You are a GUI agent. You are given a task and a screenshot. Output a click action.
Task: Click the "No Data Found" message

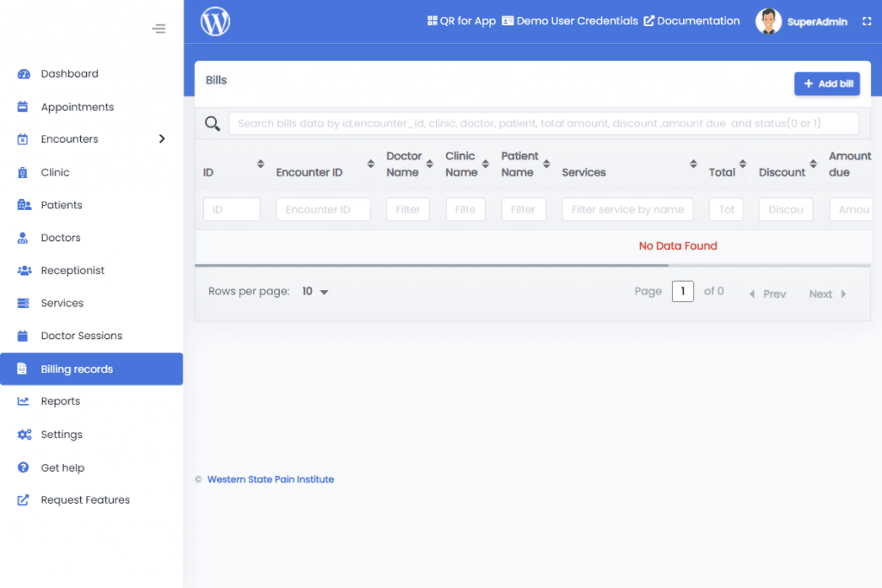click(678, 245)
